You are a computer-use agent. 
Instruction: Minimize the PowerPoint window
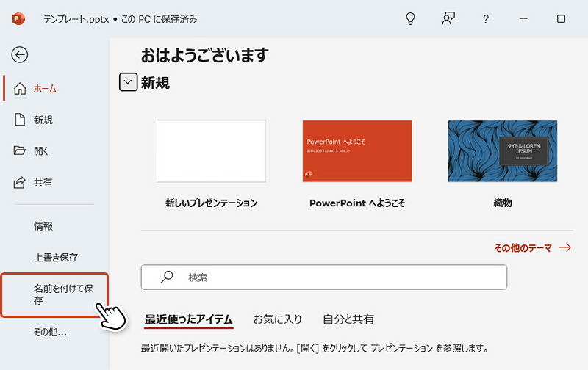pos(523,18)
